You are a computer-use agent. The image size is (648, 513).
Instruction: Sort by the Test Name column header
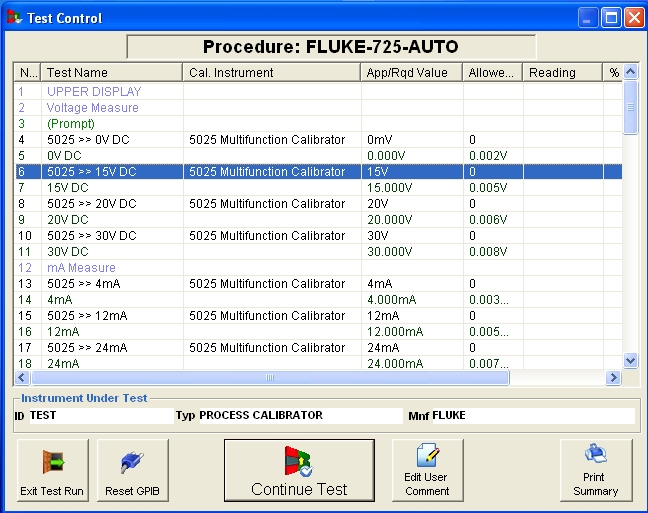(x=112, y=73)
